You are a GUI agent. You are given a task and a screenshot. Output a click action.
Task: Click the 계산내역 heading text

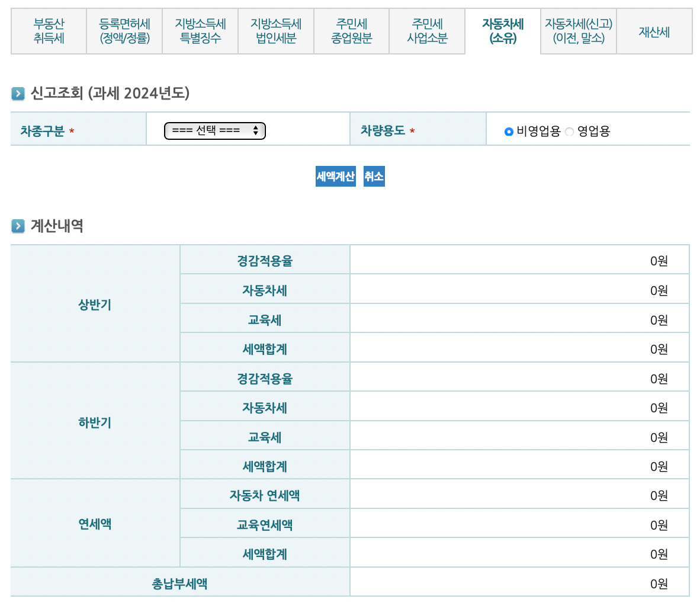click(x=57, y=226)
